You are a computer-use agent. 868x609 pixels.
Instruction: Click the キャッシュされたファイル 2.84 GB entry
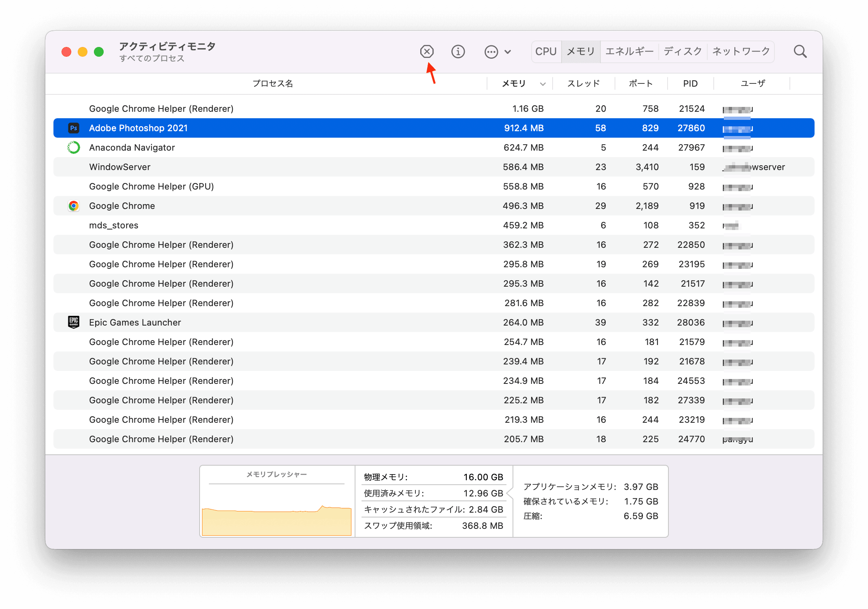(x=433, y=509)
